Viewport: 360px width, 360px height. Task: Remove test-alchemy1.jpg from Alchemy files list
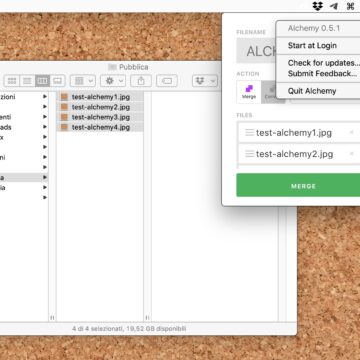click(351, 133)
